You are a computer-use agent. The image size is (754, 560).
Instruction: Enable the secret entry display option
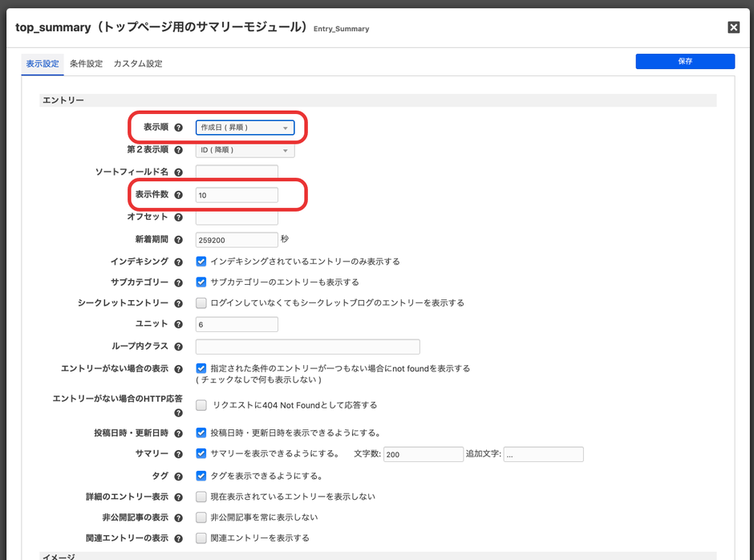pos(200,303)
